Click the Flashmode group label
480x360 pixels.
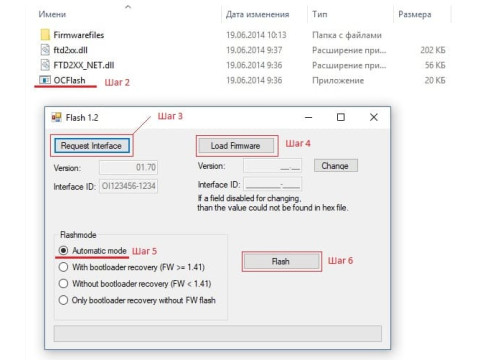(x=78, y=235)
